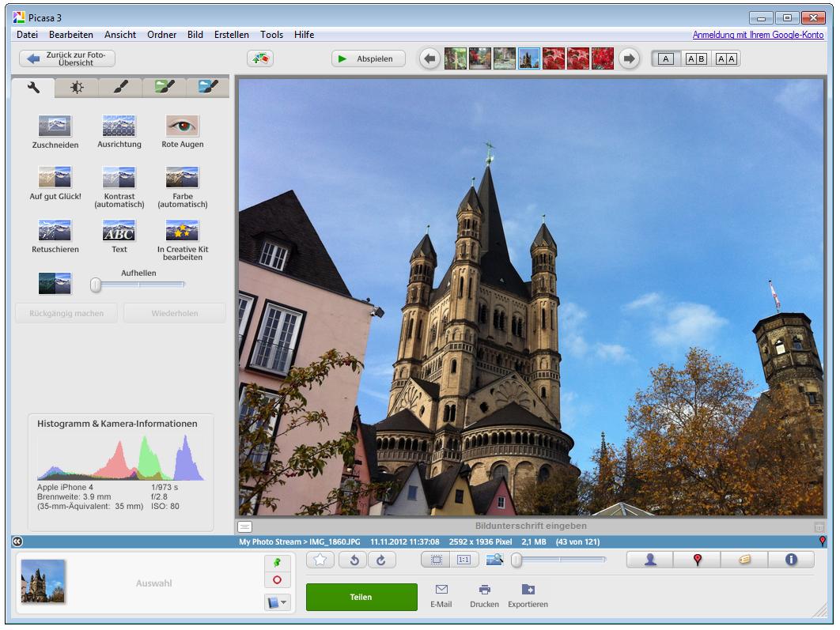Toggle the caption display button below photo
Image resolution: width=840 pixels, height=630 pixels.
tap(245, 526)
